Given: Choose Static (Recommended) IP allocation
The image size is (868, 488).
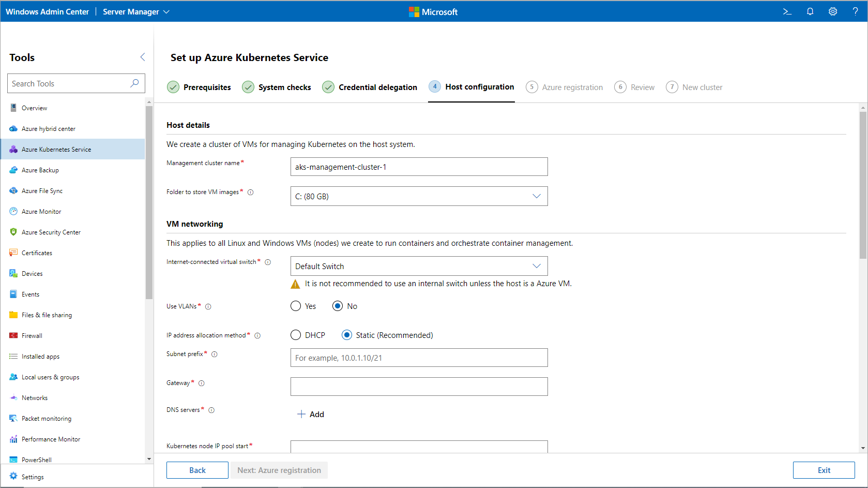Looking at the screenshot, I should pyautogui.click(x=347, y=335).
